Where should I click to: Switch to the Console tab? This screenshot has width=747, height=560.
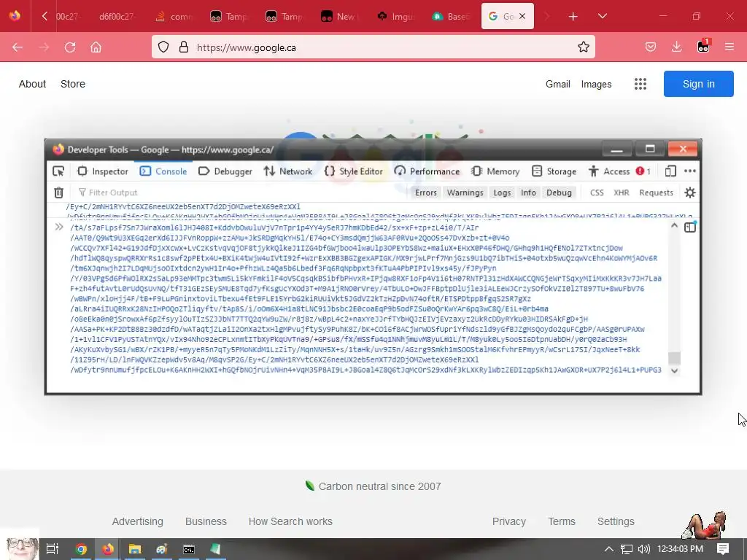tap(163, 171)
